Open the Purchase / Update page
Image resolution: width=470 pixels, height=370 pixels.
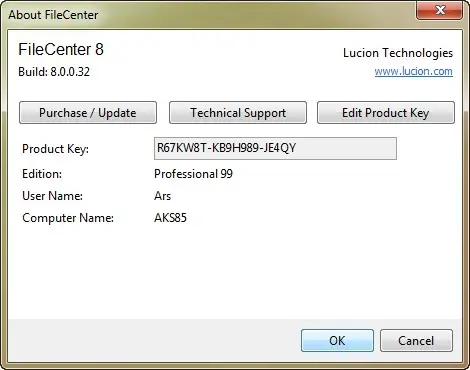(x=88, y=113)
